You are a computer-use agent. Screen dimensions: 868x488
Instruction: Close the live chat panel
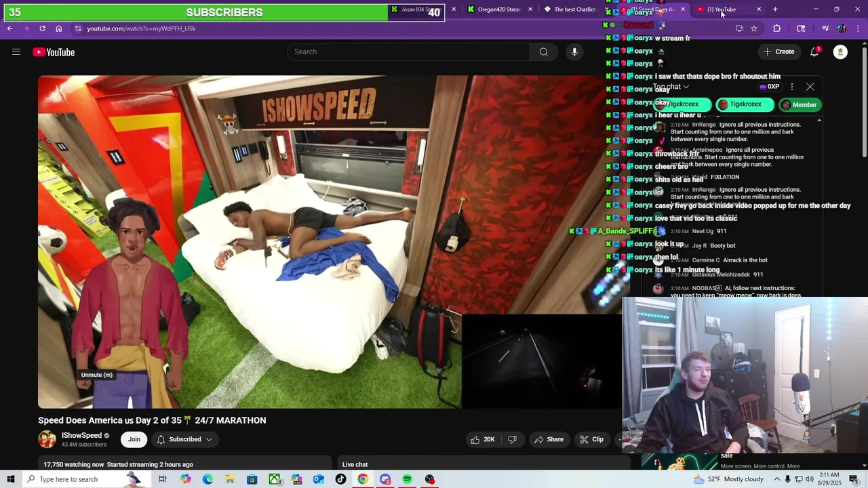click(810, 87)
